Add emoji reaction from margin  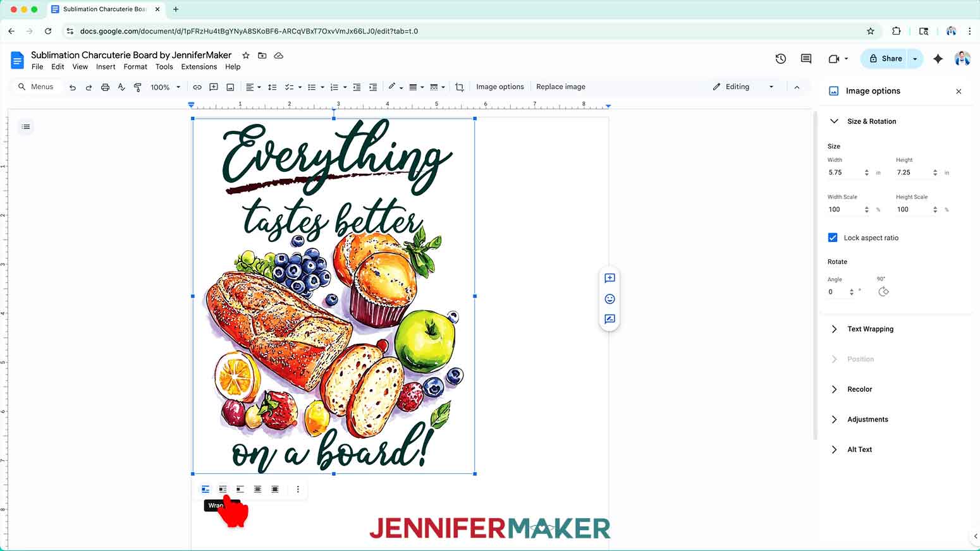pyautogui.click(x=609, y=299)
